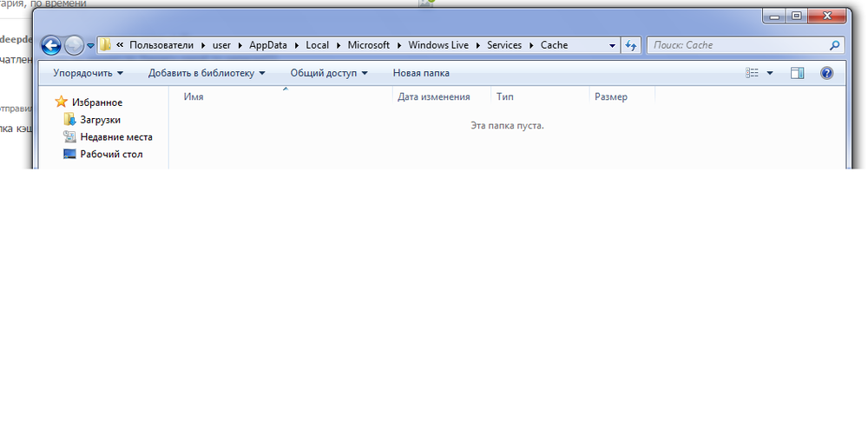This screenshot has width=868, height=443.
Task: Click the Forward navigation arrow button
Action: [x=74, y=45]
